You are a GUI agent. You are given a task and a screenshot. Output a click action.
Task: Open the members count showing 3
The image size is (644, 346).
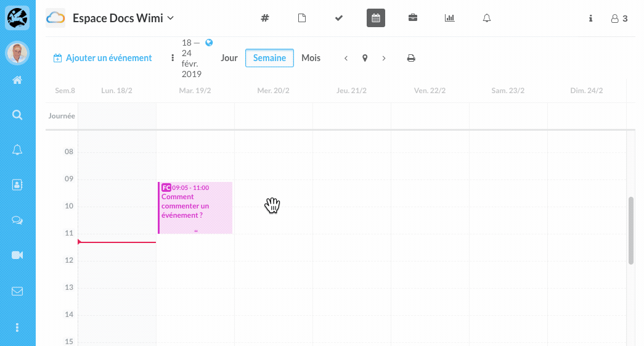pos(619,19)
